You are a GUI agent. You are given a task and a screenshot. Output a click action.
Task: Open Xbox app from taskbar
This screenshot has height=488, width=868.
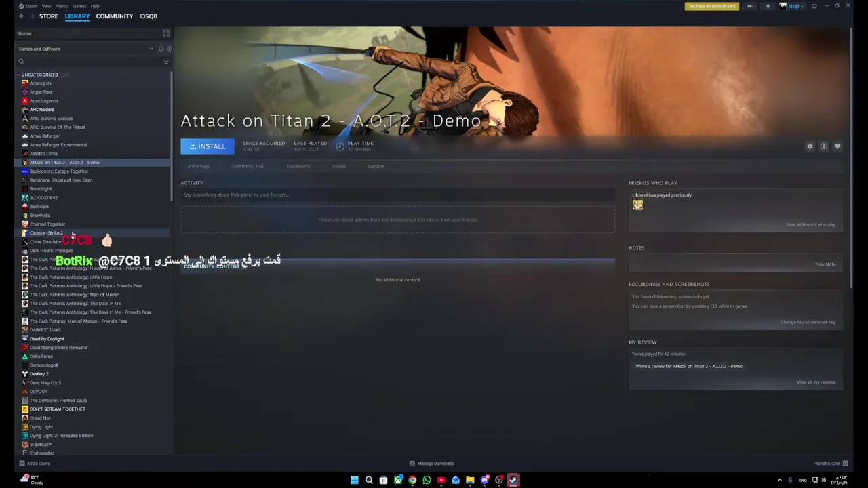pyautogui.click(x=398, y=480)
